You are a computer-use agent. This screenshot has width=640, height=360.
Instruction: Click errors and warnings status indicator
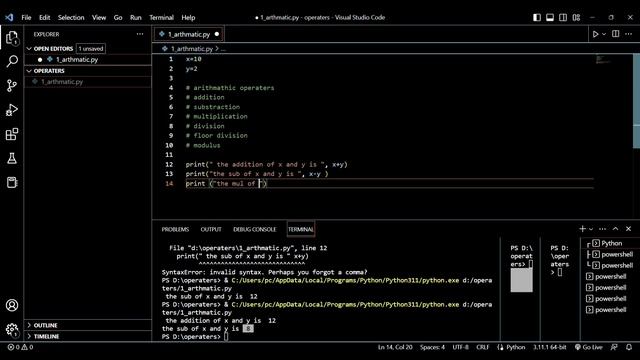[x=20, y=347]
